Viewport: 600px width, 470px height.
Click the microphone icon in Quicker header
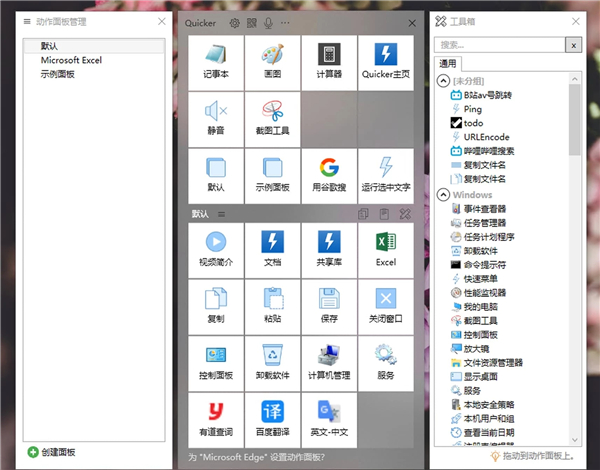[x=267, y=22]
